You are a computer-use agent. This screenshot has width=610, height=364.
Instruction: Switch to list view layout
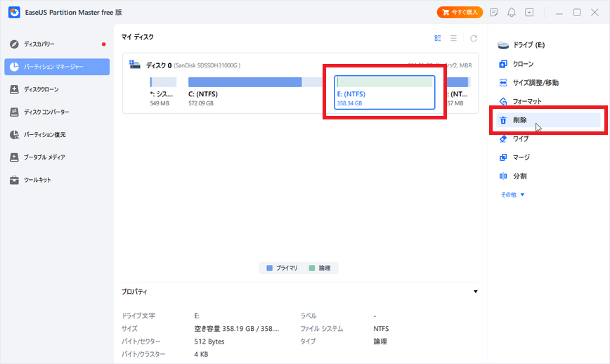[454, 38]
